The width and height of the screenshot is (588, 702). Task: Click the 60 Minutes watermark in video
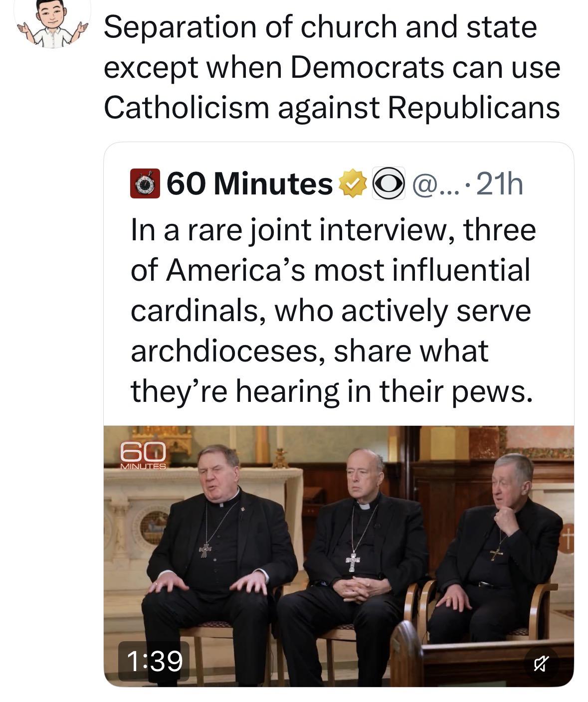pos(143,456)
